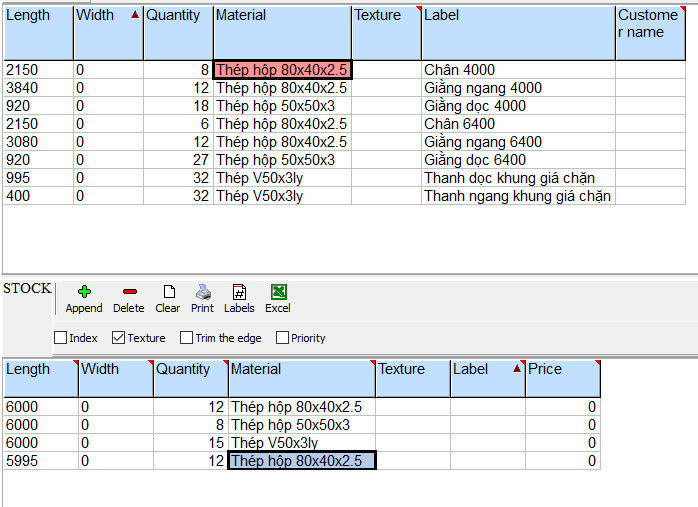
Task: Export using the Excel icon
Action: (278, 292)
